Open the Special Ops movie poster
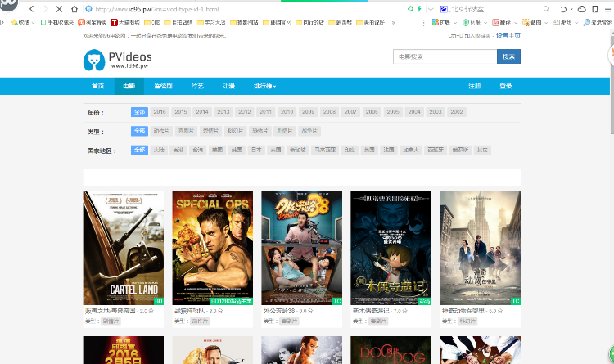 click(213, 248)
